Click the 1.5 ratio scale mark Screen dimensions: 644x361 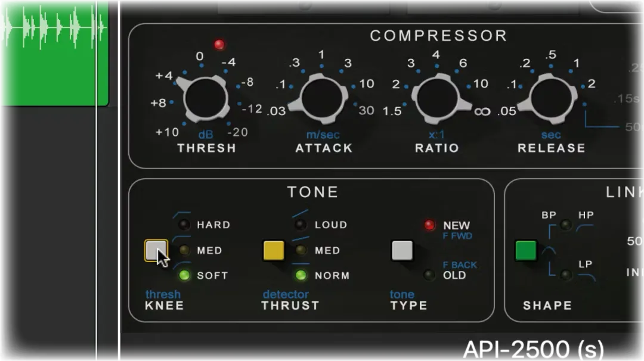click(392, 111)
